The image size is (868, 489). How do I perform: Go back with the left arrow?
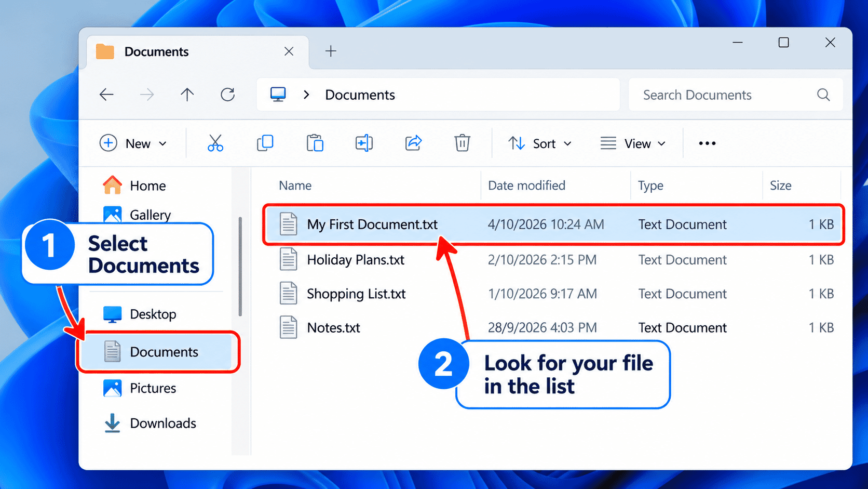(106, 95)
